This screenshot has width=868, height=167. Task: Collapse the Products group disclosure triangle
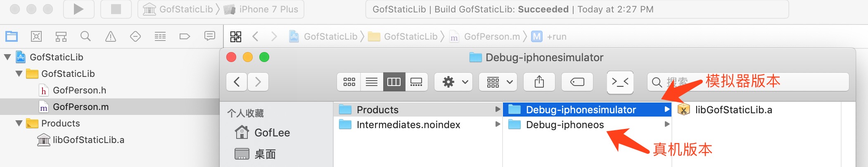click(x=19, y=123)
